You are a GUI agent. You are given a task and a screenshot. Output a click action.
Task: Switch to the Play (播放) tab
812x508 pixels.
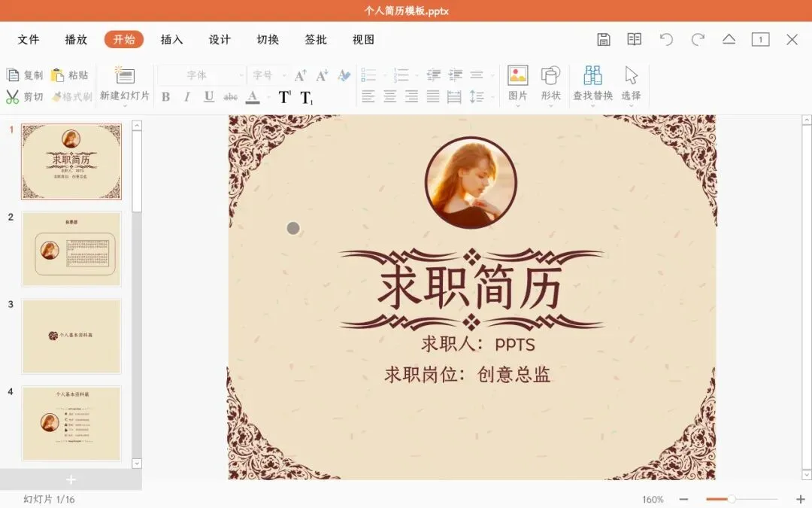pos(76,39)
